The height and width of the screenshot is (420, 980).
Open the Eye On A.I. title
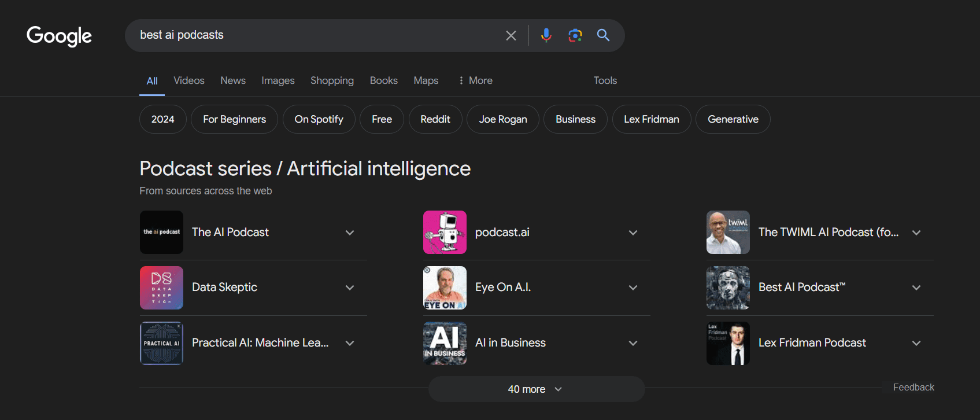pyautogui.click(x=503, y=288)
